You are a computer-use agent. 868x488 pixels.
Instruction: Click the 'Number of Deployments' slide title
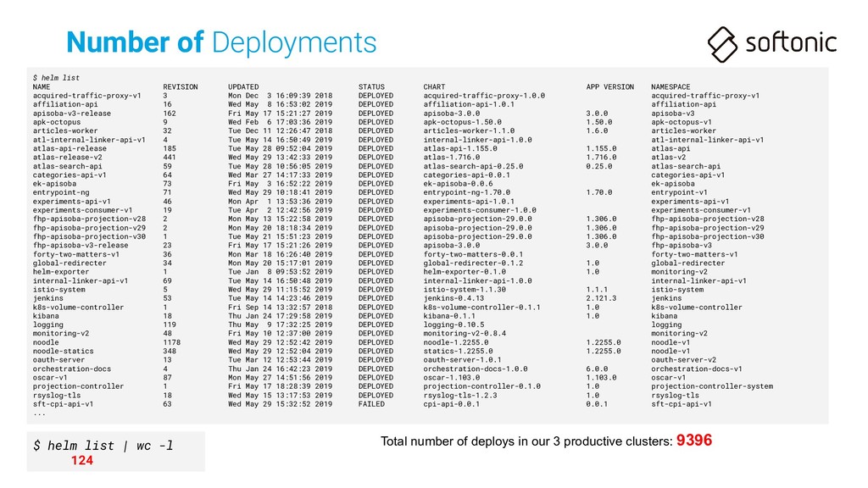[x=221, y=42]
